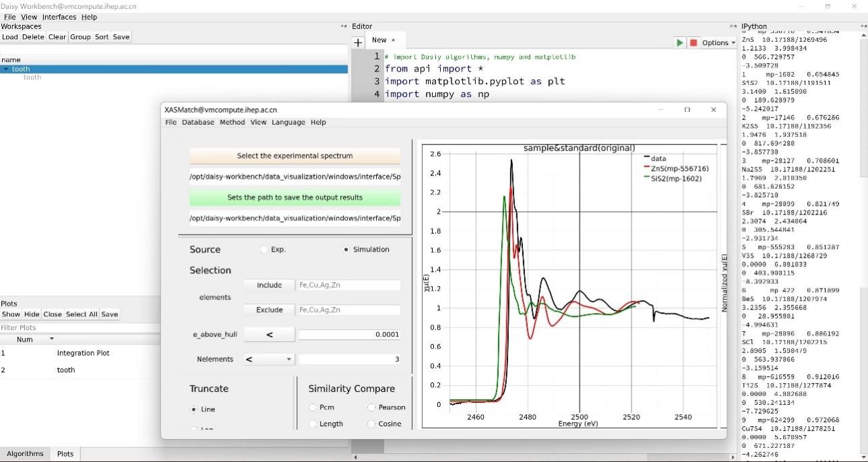Select Cosine similarity option
The height and width of the screenshot is (462, 868).
click(371, 424)
